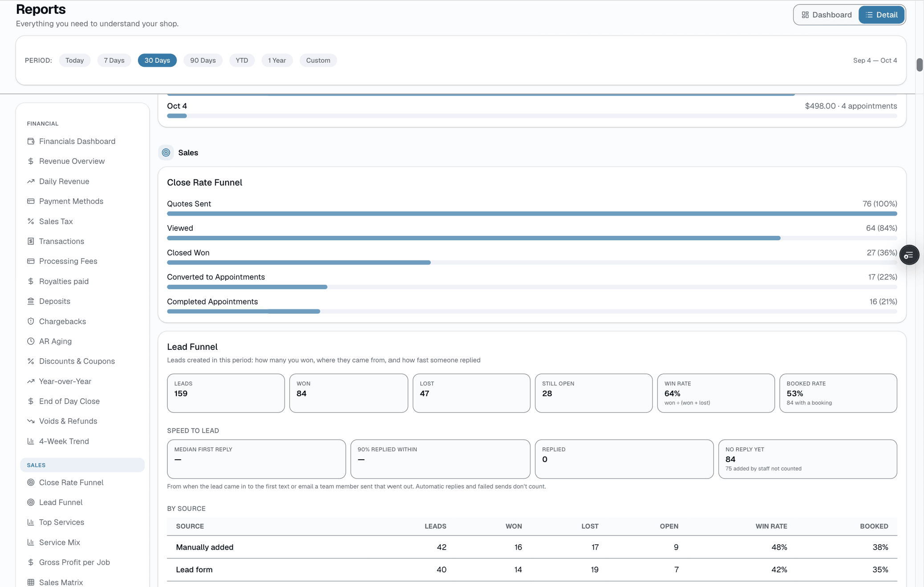Select the 7 Days period
This screenshot has width=924, height=587.
(114, 61)
